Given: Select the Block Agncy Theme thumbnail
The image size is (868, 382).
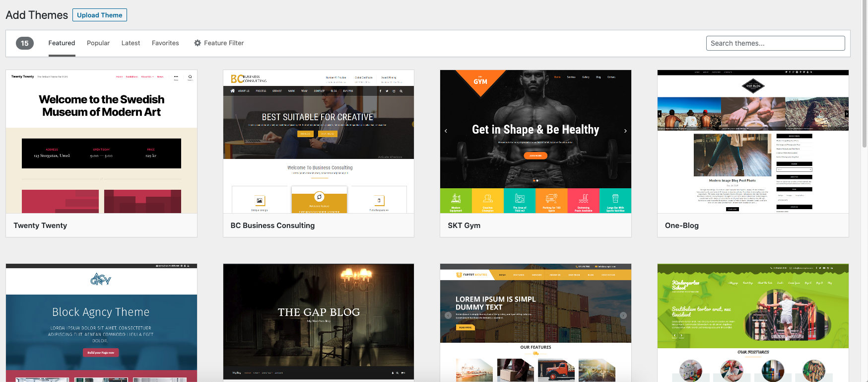Looking at the screenshot, I should coord(101,323).
